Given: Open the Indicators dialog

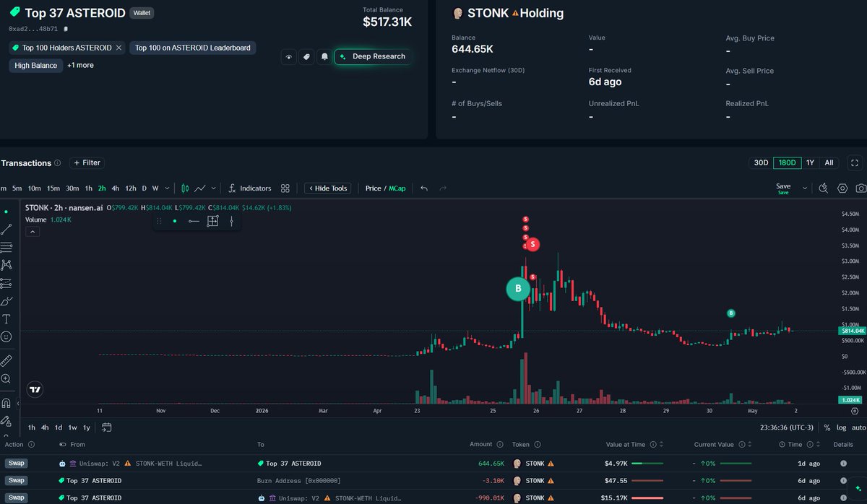Looking at the screenshot, I should point(249,188).
